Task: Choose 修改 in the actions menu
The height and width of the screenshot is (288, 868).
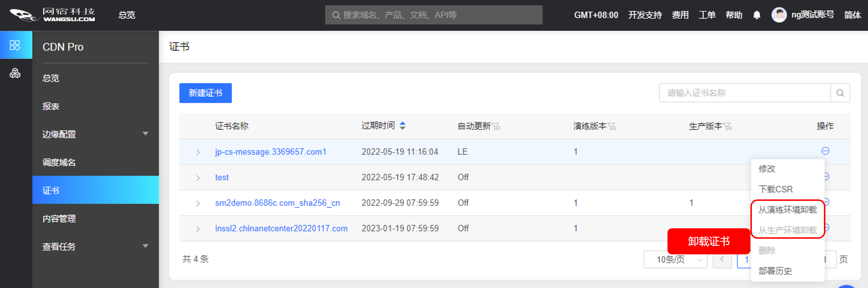Action: pyautogui.click(x=767, y=169)
